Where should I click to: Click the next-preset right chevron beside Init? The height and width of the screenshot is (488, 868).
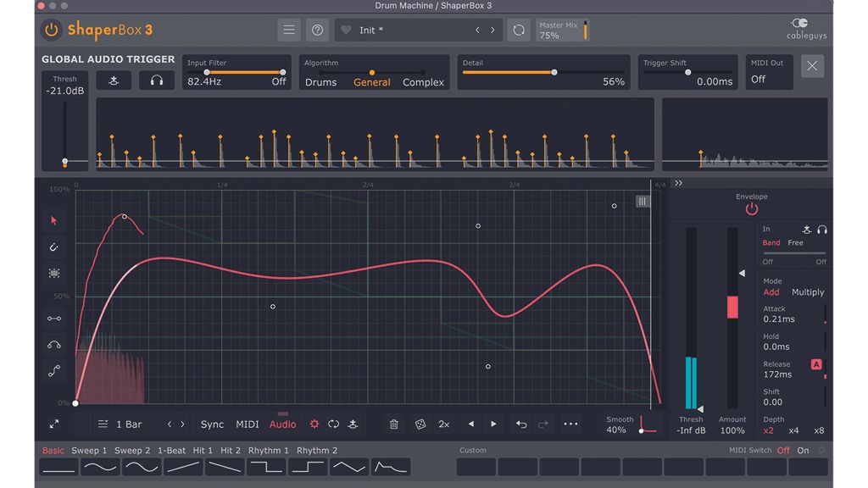492,29
